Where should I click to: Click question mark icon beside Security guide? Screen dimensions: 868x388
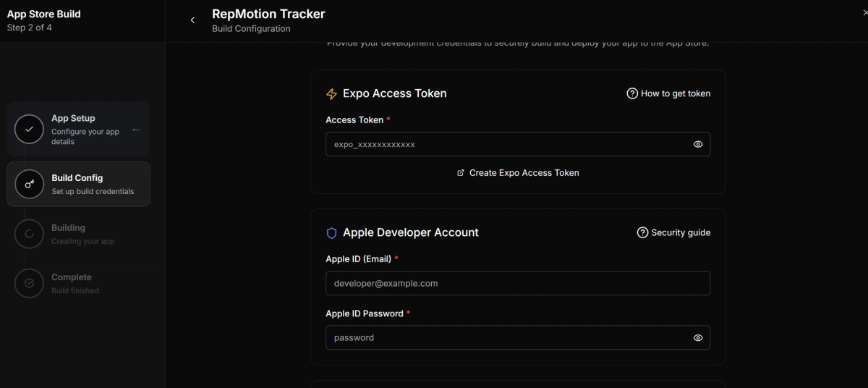click(x=642, y=232)
